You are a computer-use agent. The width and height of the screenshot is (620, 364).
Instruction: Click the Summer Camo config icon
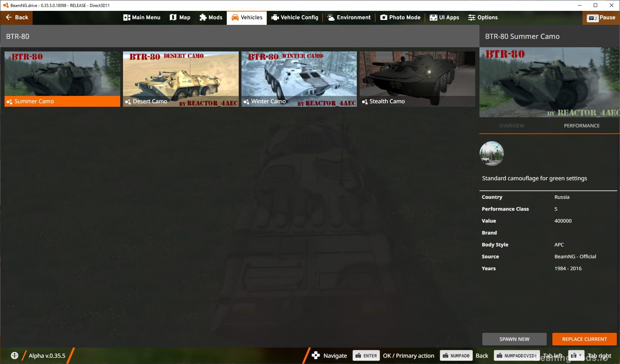click(9, 101)
